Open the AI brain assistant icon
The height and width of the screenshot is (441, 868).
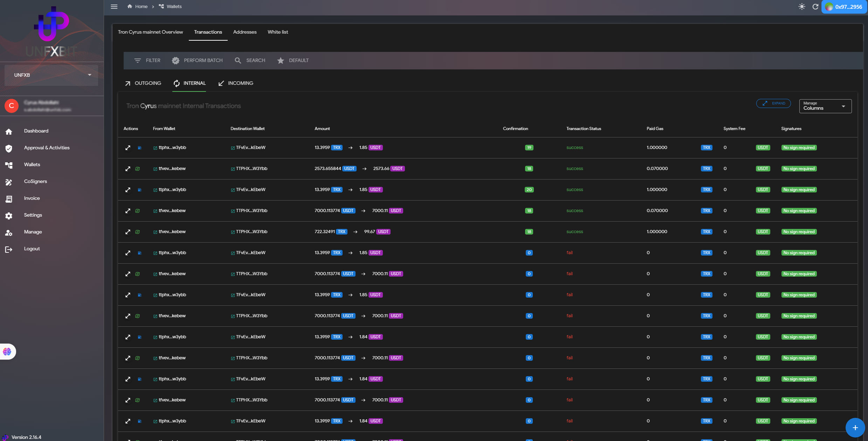(x=7, y=352)
